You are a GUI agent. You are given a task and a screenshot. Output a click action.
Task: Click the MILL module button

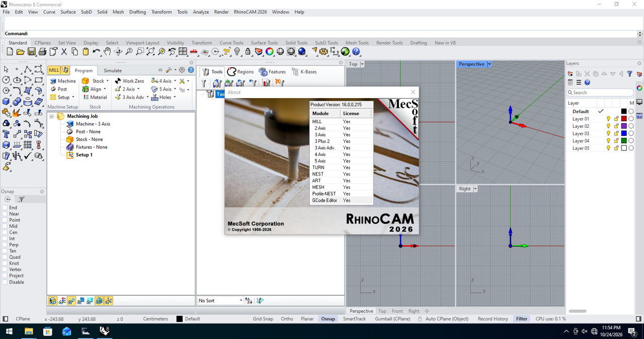tap(54, 70)
